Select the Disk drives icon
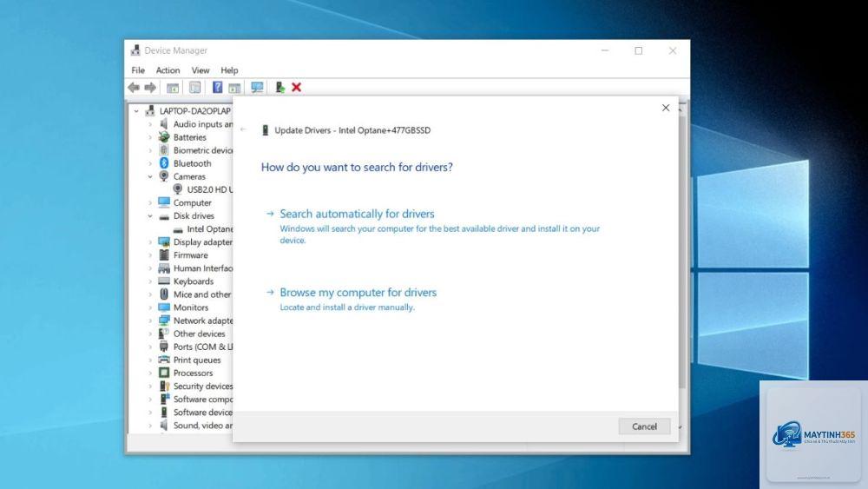This screenshot has height=489, width=868. click(x=164, y=216)
